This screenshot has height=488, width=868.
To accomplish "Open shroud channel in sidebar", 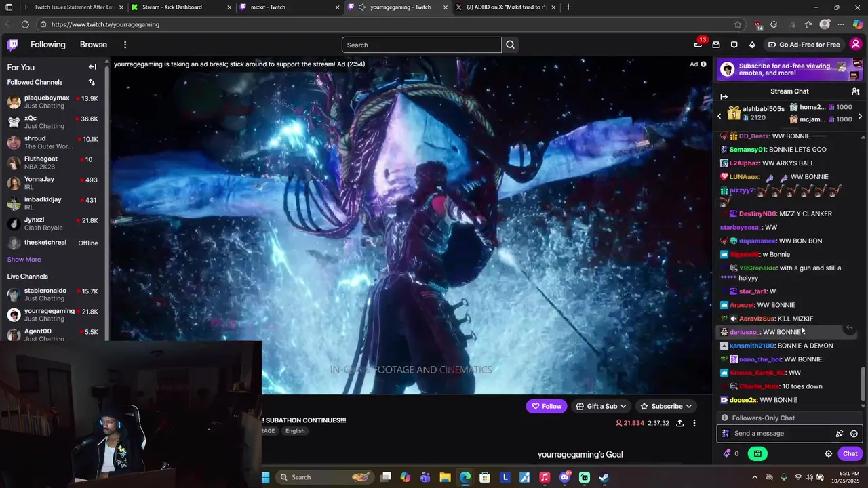I will click(x=54, y=142).
